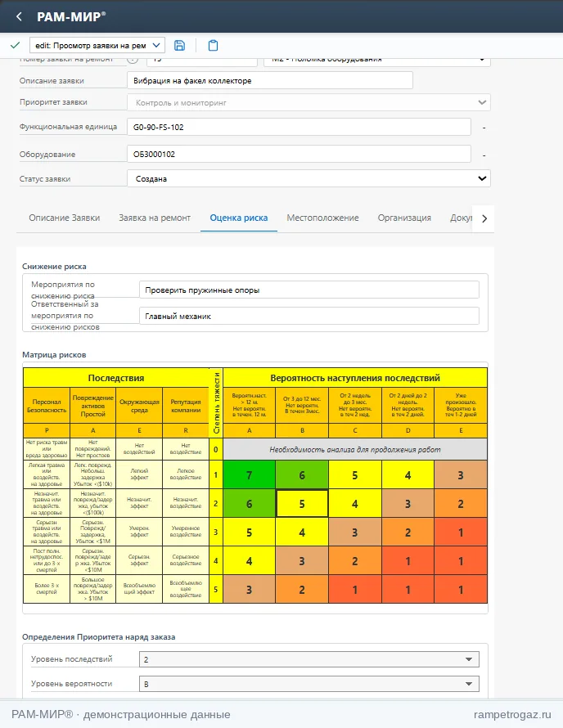Viewport: 563px width, 728px height.
Task: Click the Необходимость анализа для продолжения работ row
Action: pos(355,449)
